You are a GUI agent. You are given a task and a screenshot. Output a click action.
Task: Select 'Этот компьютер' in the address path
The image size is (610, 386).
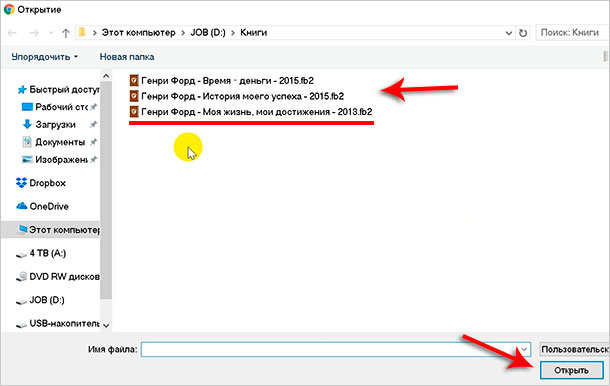point(138,33)
